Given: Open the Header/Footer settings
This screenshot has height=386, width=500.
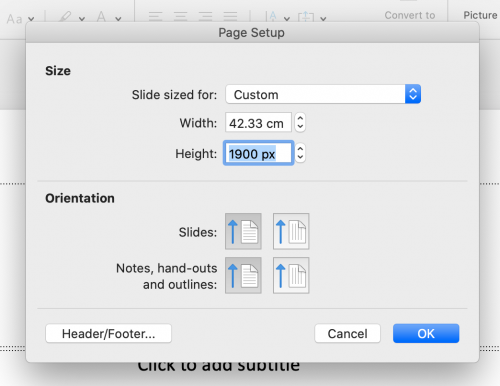Looking at the screenshot, I should pos(108,333).
